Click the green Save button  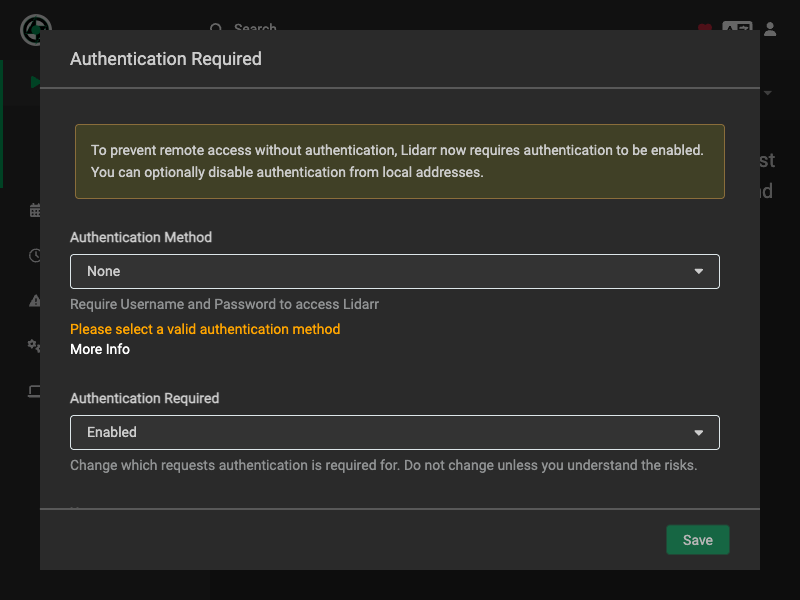point(697,540)
